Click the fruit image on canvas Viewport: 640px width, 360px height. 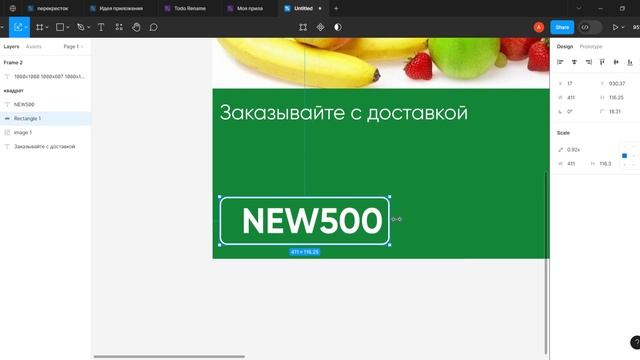[381, 63]
